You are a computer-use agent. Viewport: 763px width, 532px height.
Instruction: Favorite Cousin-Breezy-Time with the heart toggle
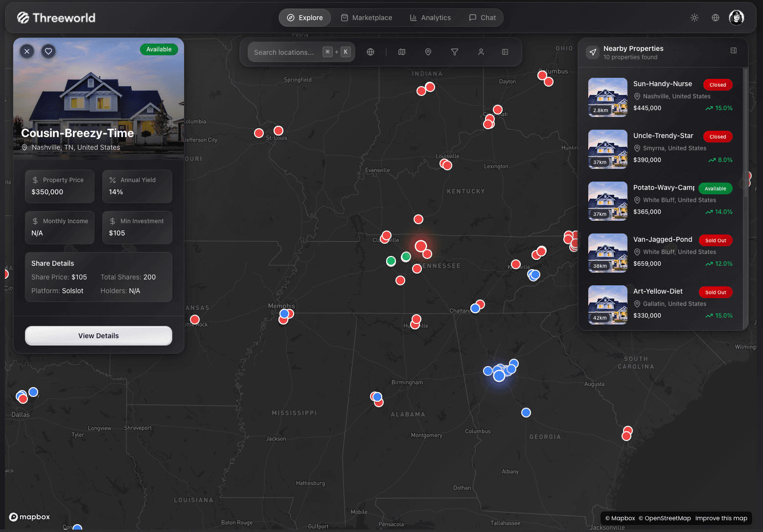click(48, 51)
